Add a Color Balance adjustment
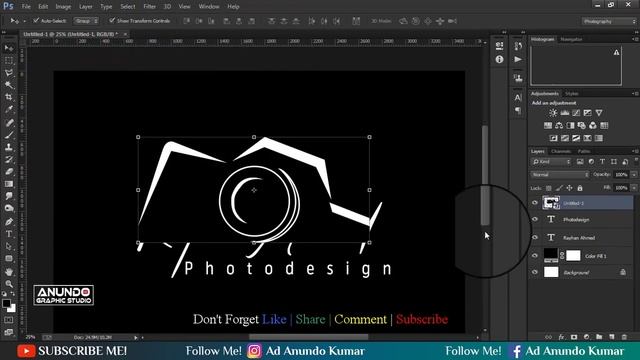Screen dimensions: 640x360 coord(559,125)
